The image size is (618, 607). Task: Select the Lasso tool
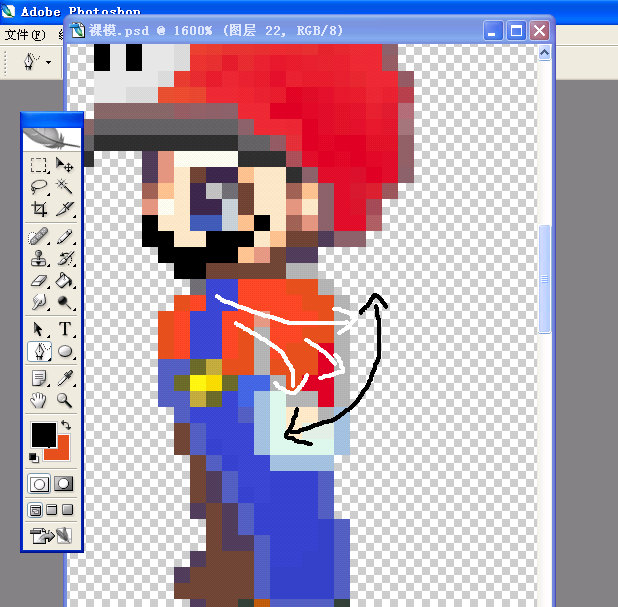tap(39, 186)
